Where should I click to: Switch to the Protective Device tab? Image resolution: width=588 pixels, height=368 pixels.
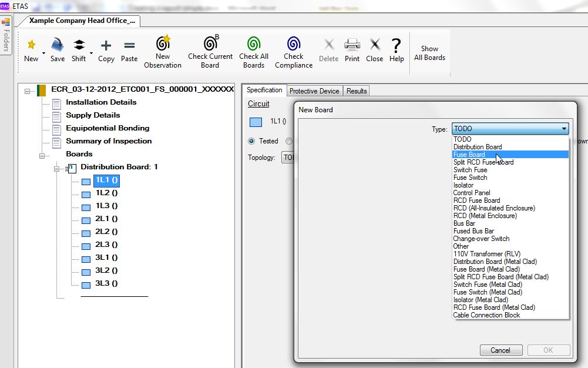point(314,91)
